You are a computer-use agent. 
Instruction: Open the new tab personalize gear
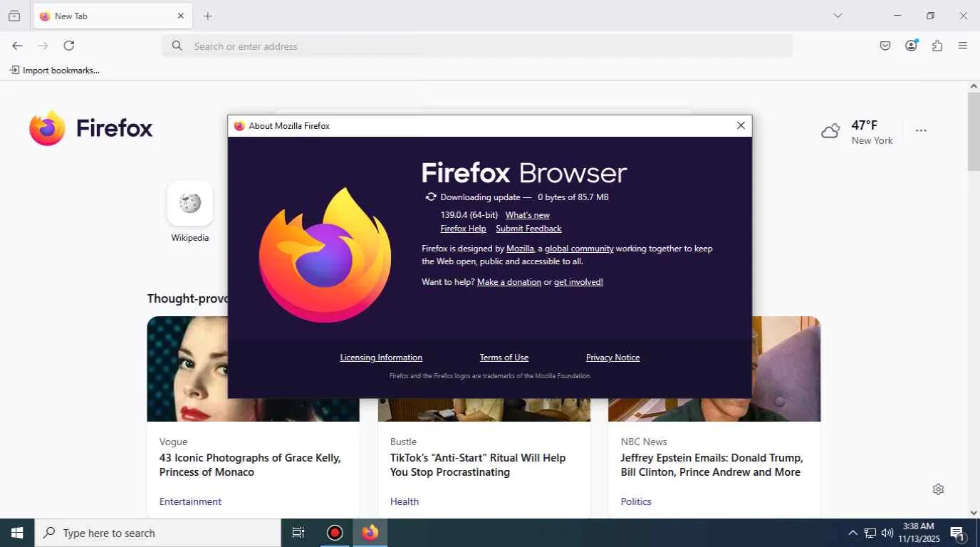pyautogui.click(x=939, y=489)
